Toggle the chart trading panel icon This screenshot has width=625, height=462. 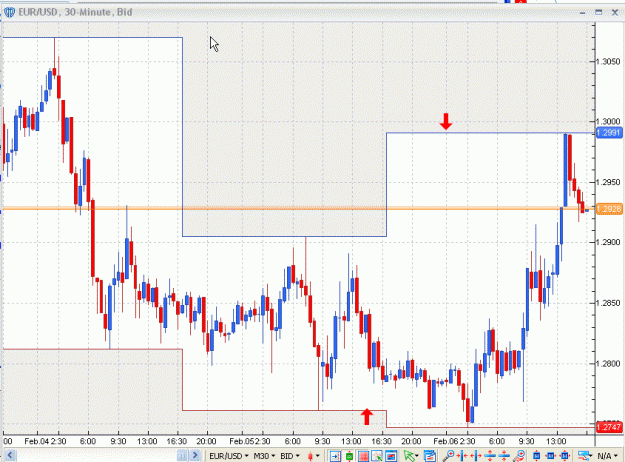coord(391,456)
